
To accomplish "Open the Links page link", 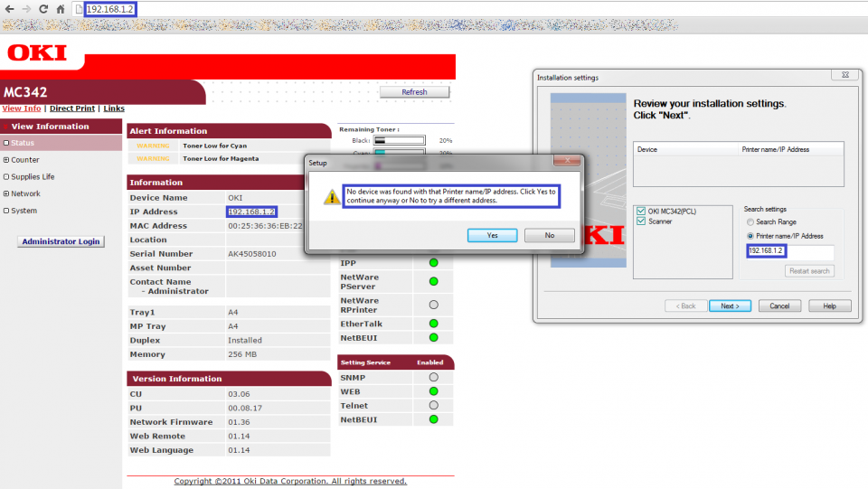I will (x=114, y=108).
